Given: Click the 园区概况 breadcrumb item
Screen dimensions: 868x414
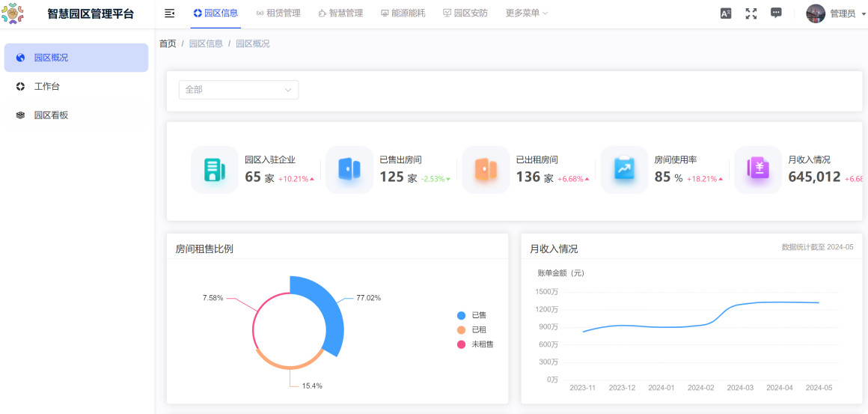Looking at the screenshot, I should [253, 43].
